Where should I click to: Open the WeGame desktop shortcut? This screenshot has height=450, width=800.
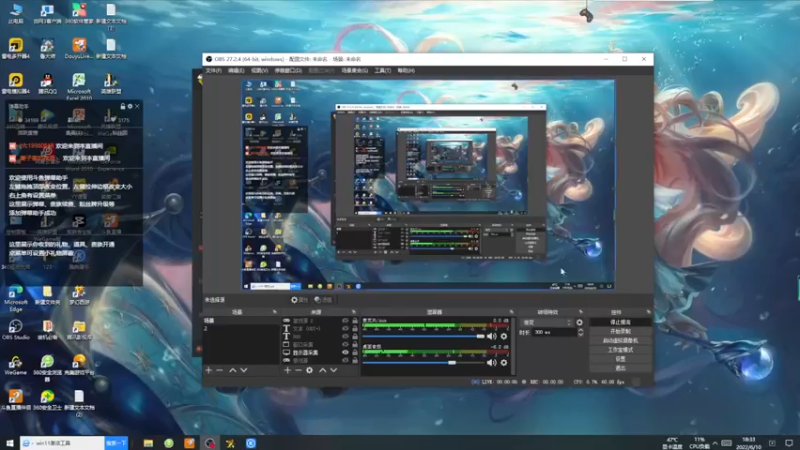(15, 365)
